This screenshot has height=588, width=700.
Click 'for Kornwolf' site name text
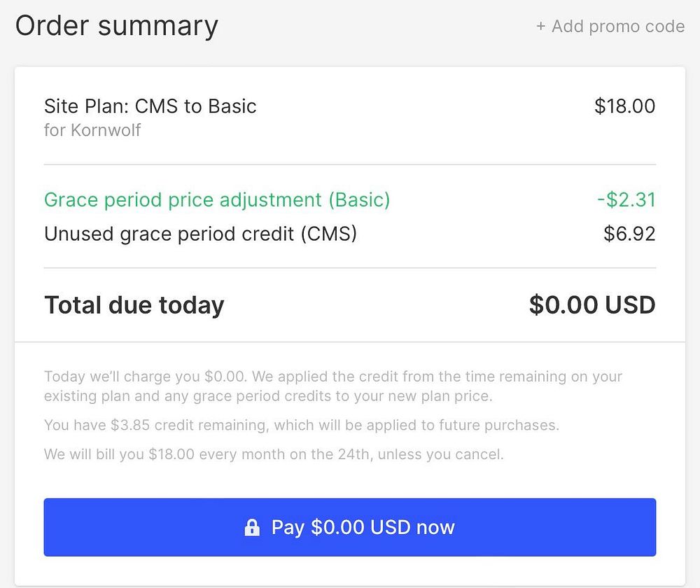pos(92,130)
